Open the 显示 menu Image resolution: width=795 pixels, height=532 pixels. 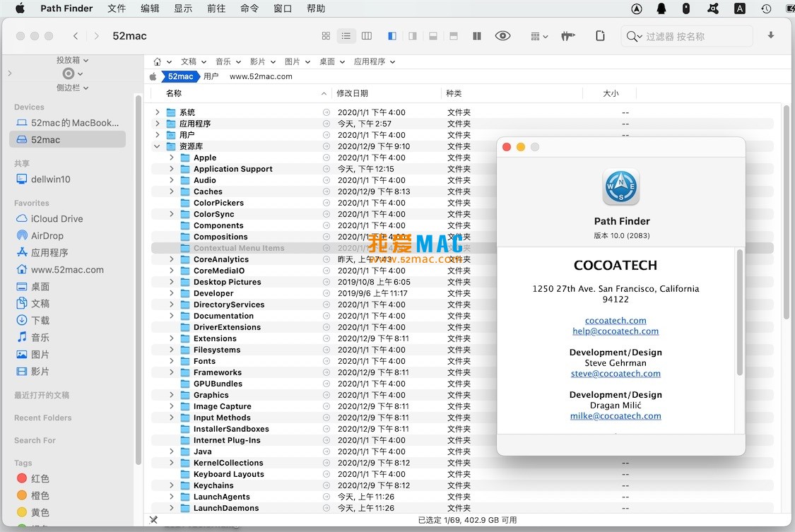[183, 8]
